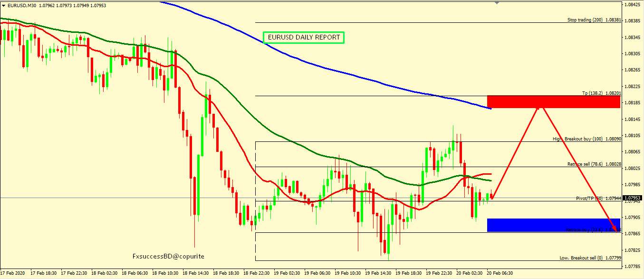Click the 17 Feb 2020 date on time axis

coord(13,274)
